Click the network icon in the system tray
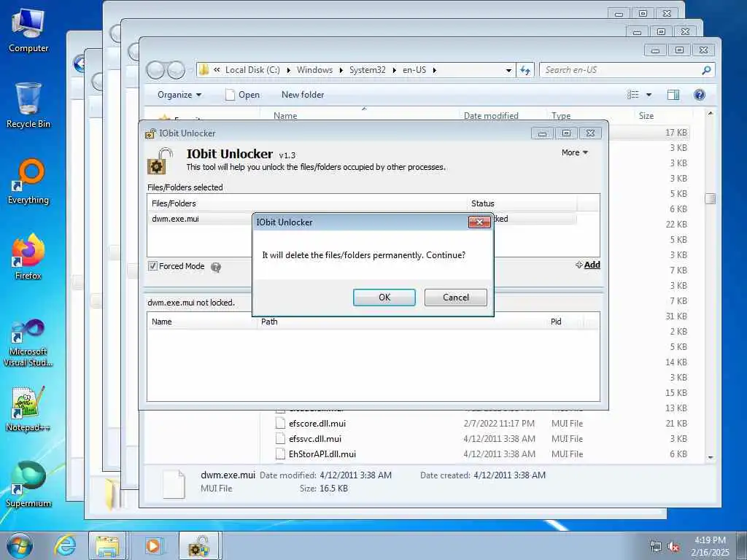Screen dimensions: 747x560 (656, 547)
